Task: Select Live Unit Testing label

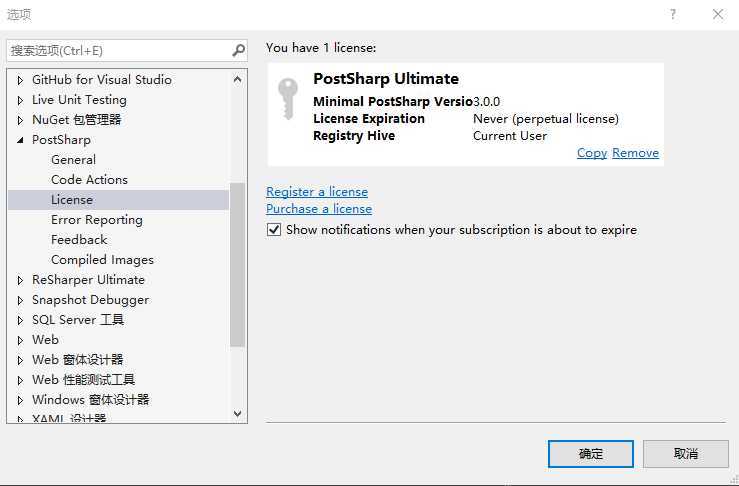Action: pyautogui.click(x=79, y=100)
